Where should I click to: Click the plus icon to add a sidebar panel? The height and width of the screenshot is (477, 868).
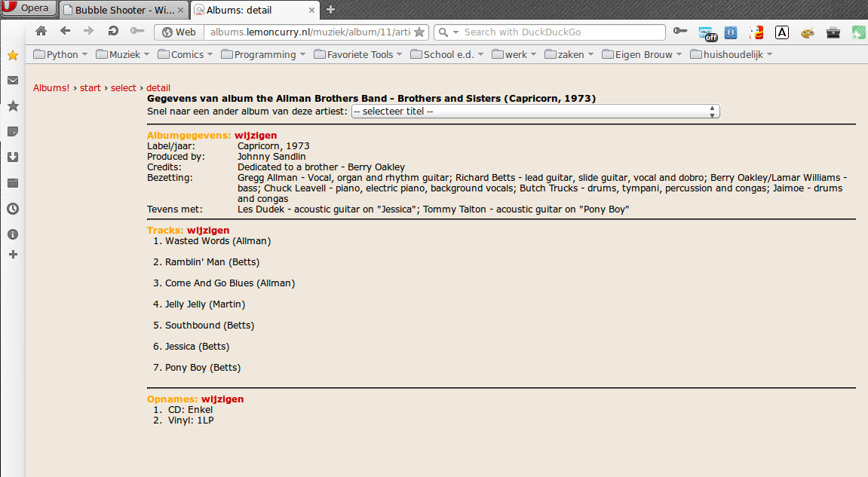pyautogui.click(x=13, y=255)
